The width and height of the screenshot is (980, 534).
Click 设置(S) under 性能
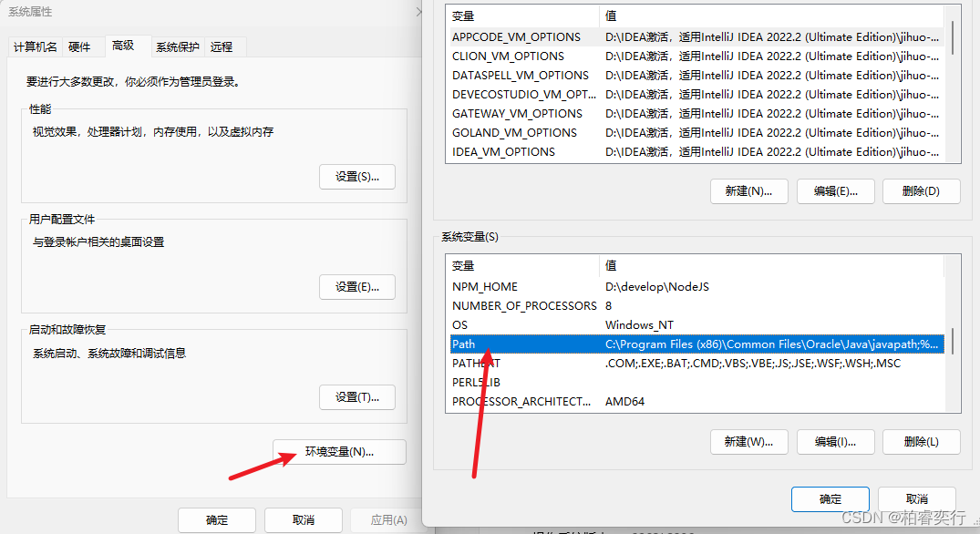[356, 177]
